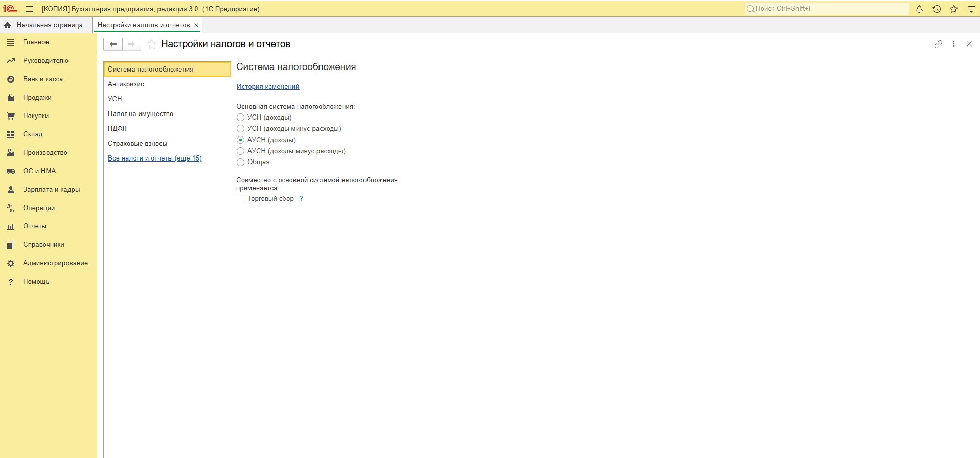The image size is (980, 458).
Task: Select АУСН (доходы минус расходы) option
Action: tap(240, 151)
